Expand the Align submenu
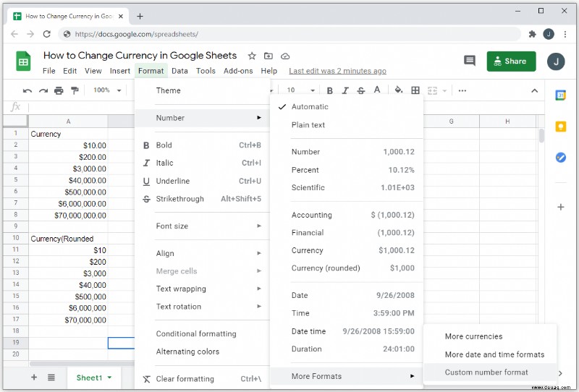Image resolution: width=579 pixels, height=392 pixels. (x=203, y=253)
